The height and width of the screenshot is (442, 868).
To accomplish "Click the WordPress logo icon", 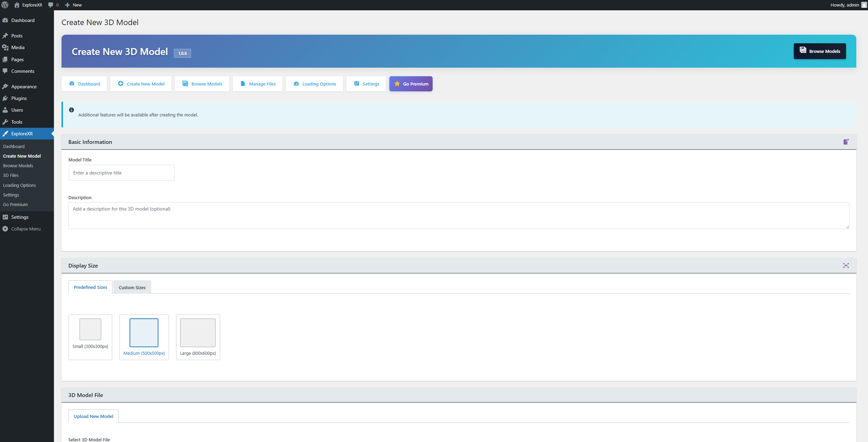I will (5, 5).
